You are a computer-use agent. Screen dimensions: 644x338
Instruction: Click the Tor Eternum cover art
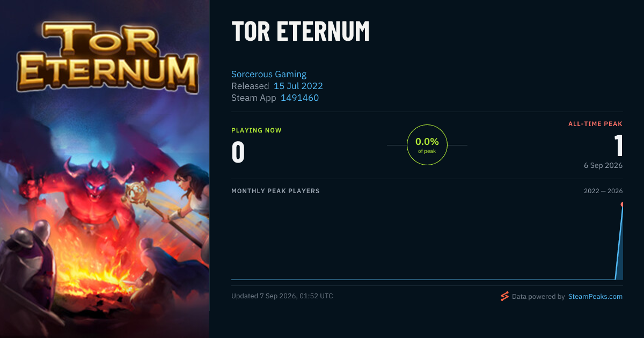(105, 169)
